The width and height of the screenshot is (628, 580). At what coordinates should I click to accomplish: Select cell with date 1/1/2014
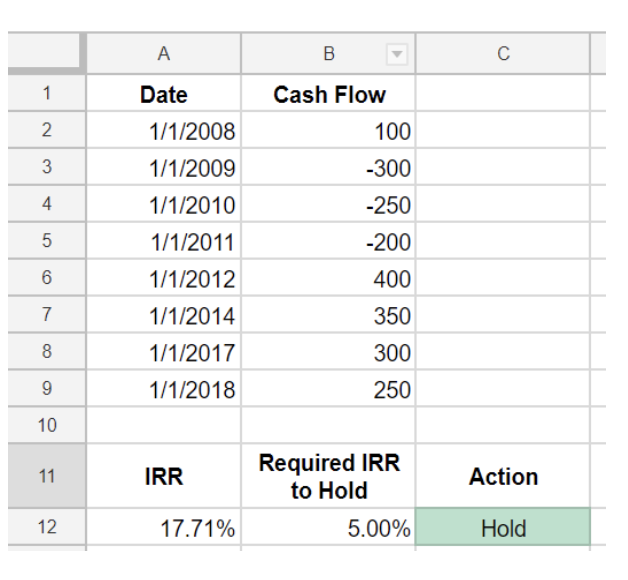[x=163, y=314]
